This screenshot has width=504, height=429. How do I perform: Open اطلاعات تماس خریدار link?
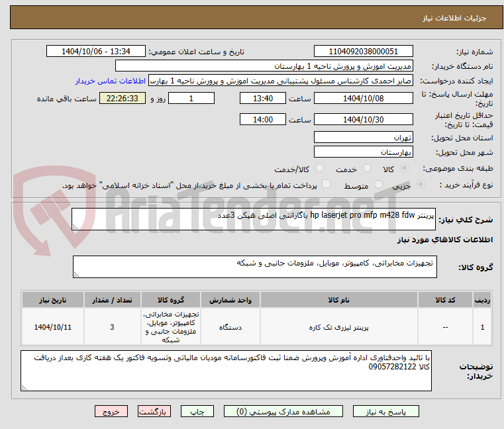pos(111,81)
